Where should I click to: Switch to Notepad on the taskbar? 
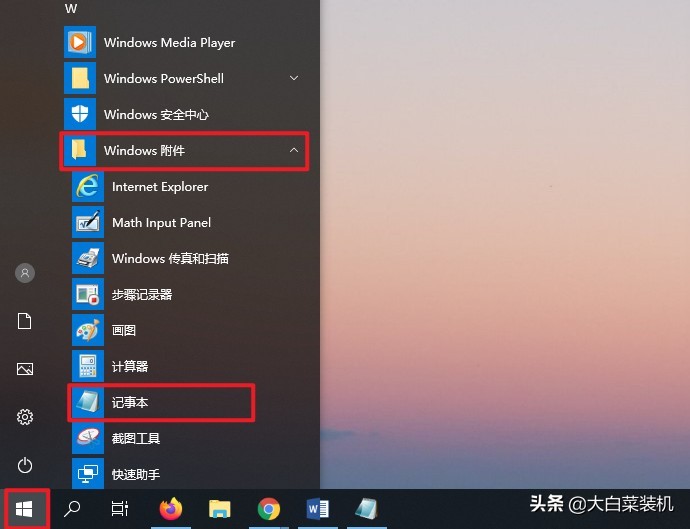click(367, 509)
